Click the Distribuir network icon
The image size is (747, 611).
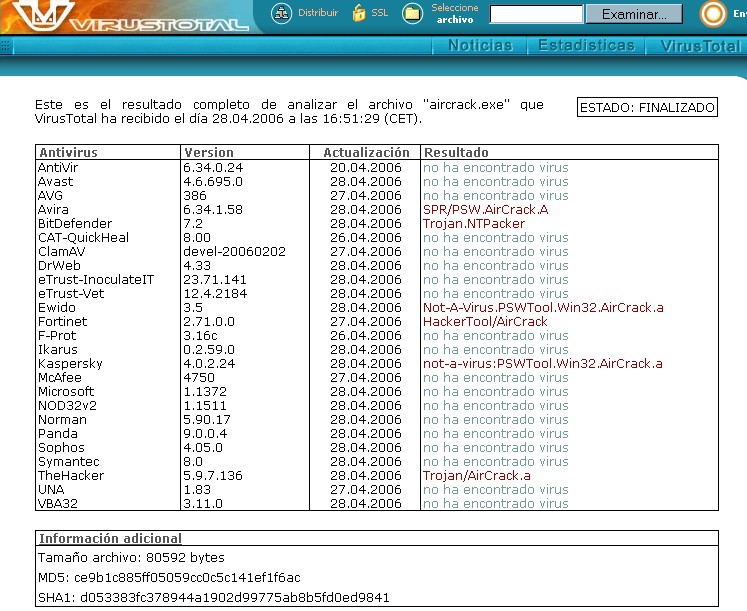point(282,13)
